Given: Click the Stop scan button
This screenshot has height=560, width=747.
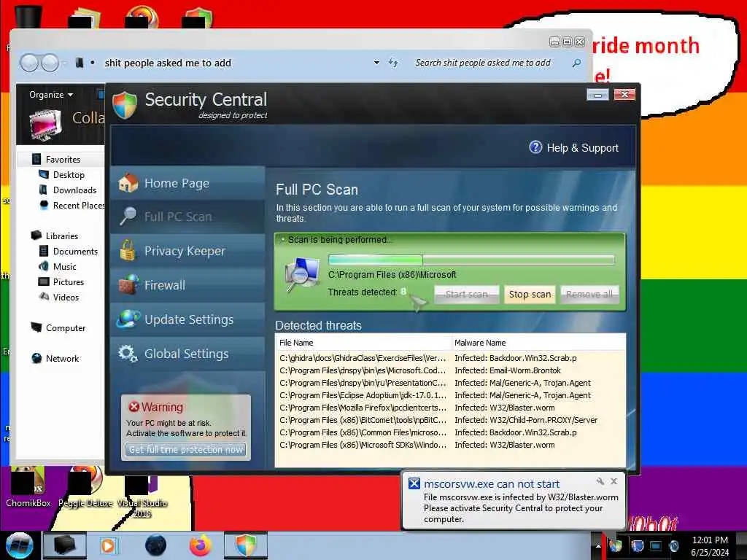Looking at the screenshot, I should (x=530, y=295).
